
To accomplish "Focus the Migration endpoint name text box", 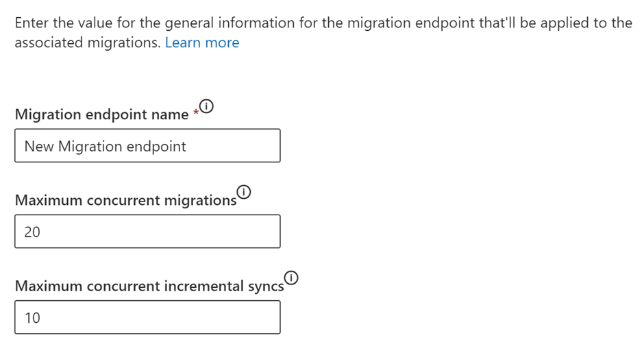I will (x=147, y=146).
